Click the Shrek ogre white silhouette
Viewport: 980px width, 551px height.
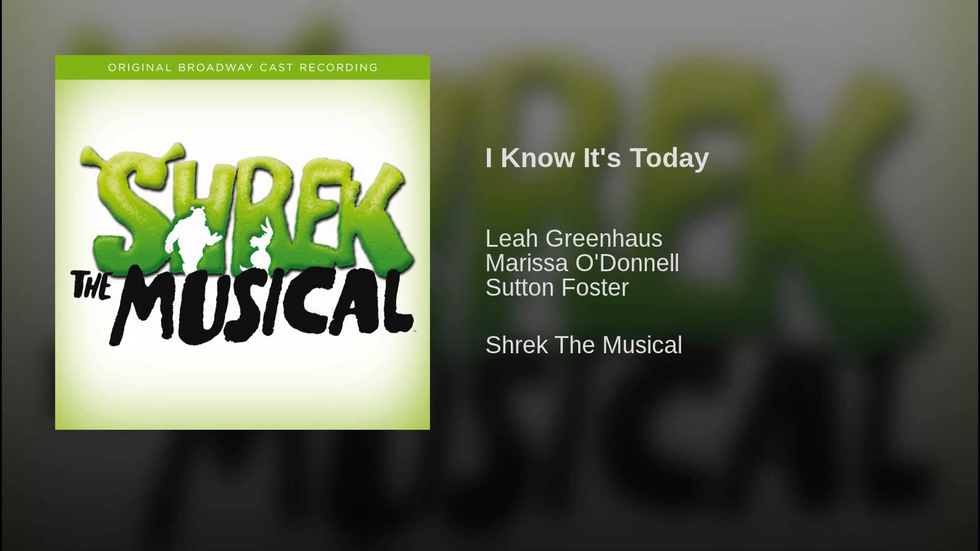(x=190, y=238)
